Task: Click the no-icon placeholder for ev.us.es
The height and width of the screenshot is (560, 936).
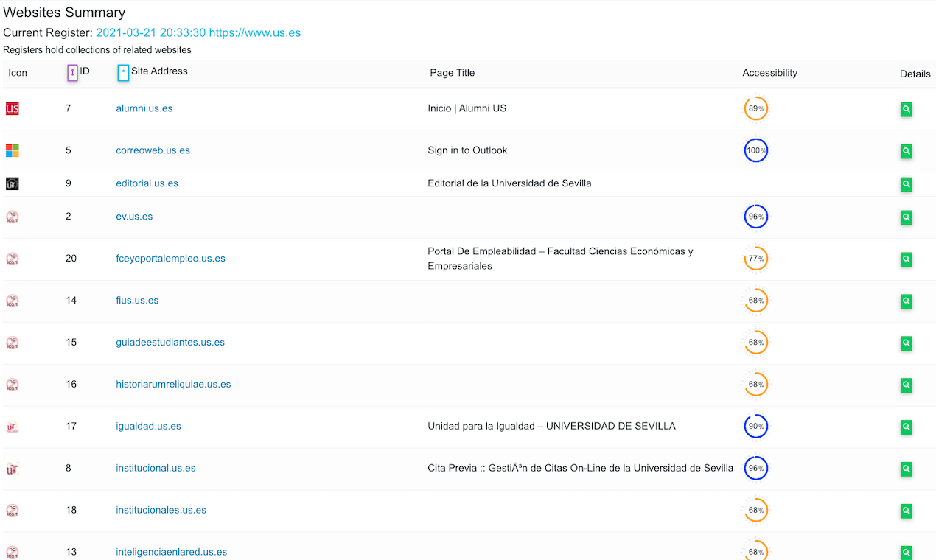Action: coord(12,217)
